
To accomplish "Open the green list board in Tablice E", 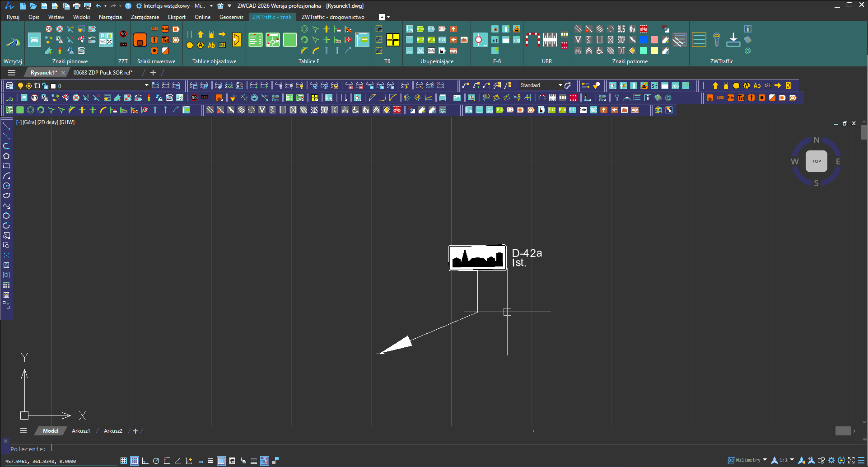I will coord(256,40).
